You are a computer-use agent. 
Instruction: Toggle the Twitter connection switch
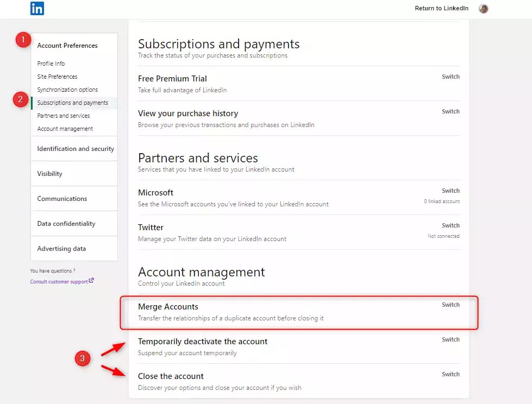[x=450, y=225]
